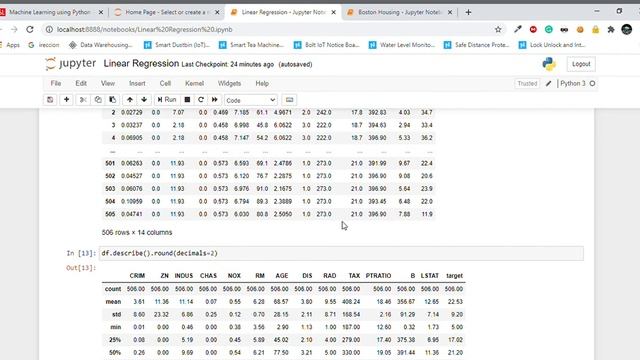The height and width of the screenshot is (360, 640).
Task: Open Bolt IoT Notice Board bookmark
Action: (326, 45)
